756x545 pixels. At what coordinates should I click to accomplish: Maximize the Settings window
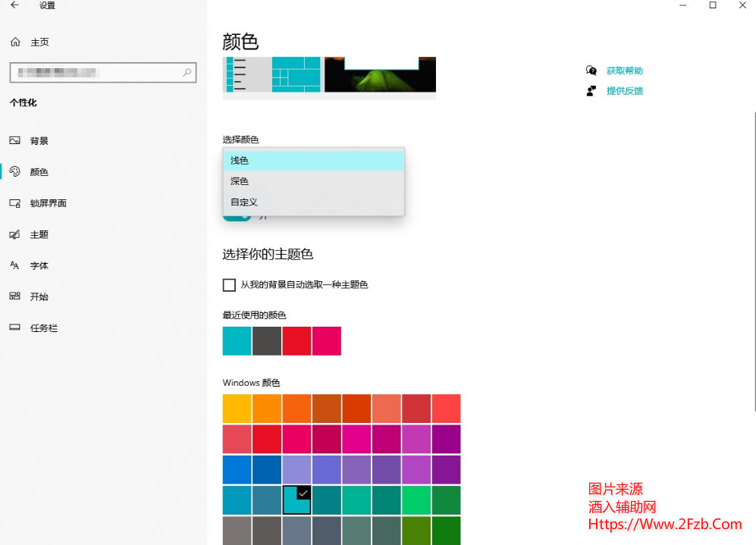713,5
